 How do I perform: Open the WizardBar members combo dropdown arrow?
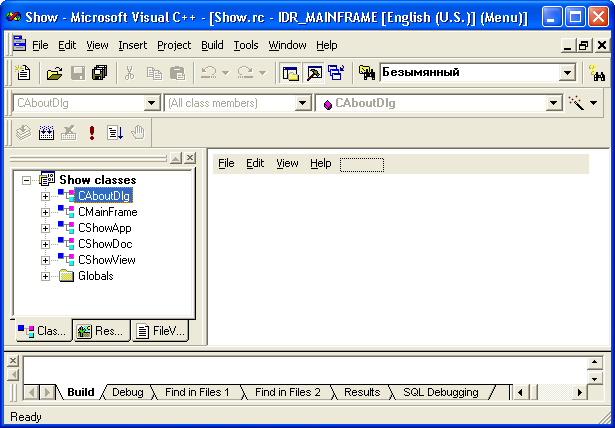[553, 103]
